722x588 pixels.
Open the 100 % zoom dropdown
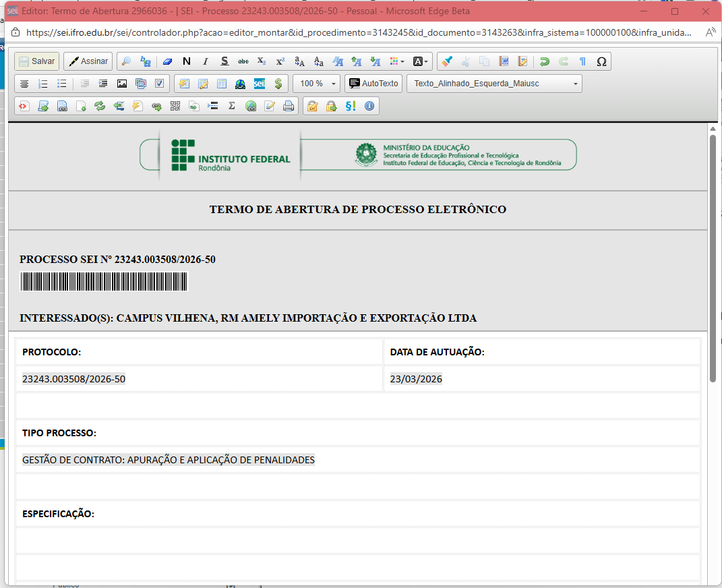tap(316, 84)
